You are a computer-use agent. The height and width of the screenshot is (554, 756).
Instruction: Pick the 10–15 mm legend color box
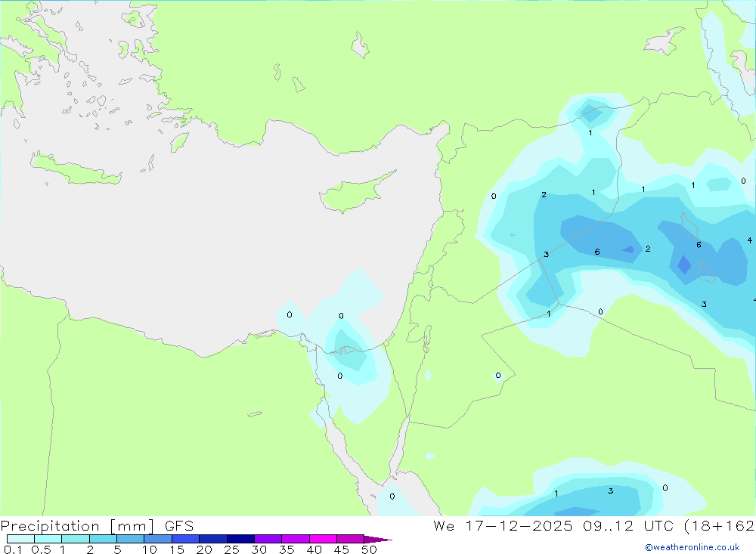(x=158, y=539)
